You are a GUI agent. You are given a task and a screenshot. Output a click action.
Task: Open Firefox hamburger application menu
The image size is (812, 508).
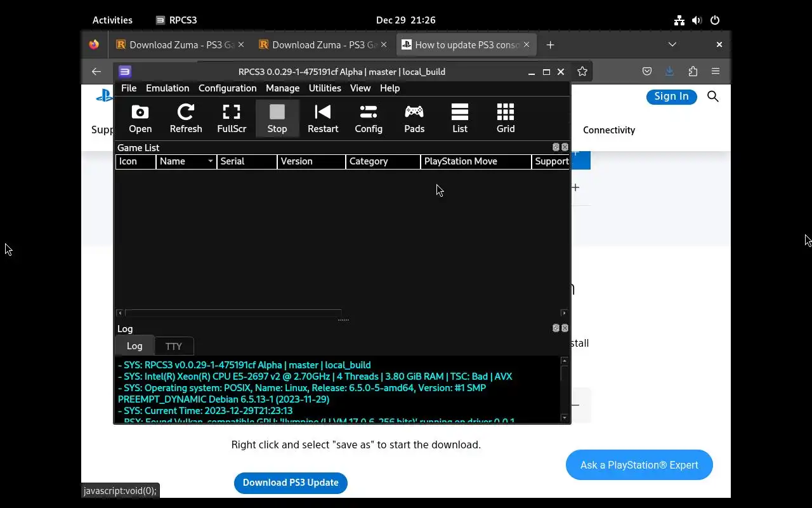716,72
